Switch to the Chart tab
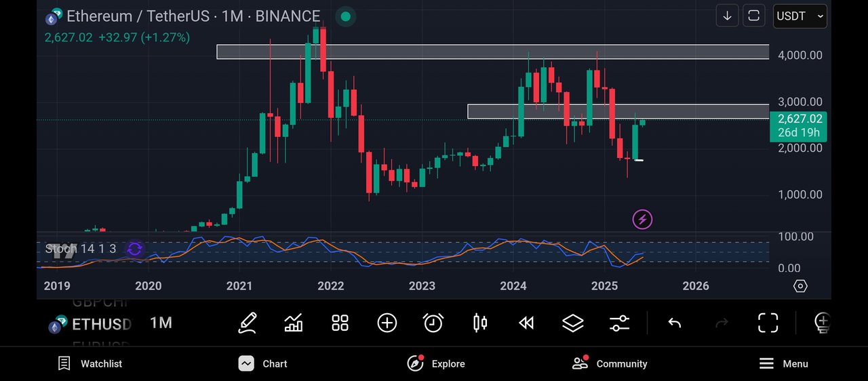Viewport: 868px width, 381px height. click(x=263, y=364)
